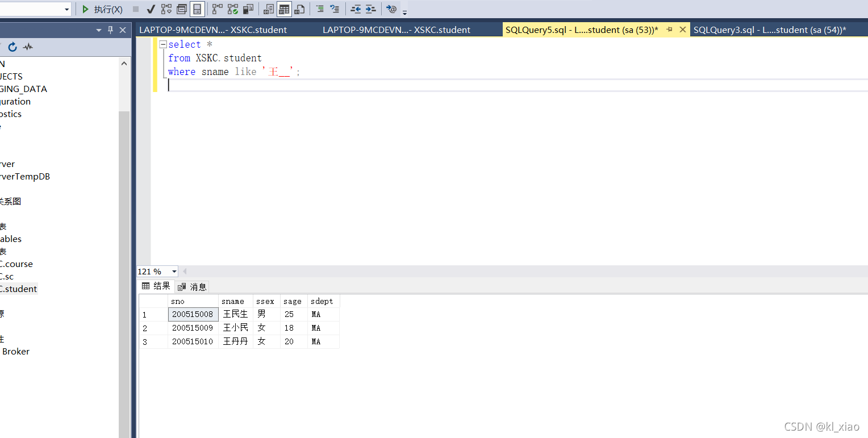Pin the SQLQuery5.sql tab
The width and height of the screenshot is (868, 438).
[x=670, y=30]
